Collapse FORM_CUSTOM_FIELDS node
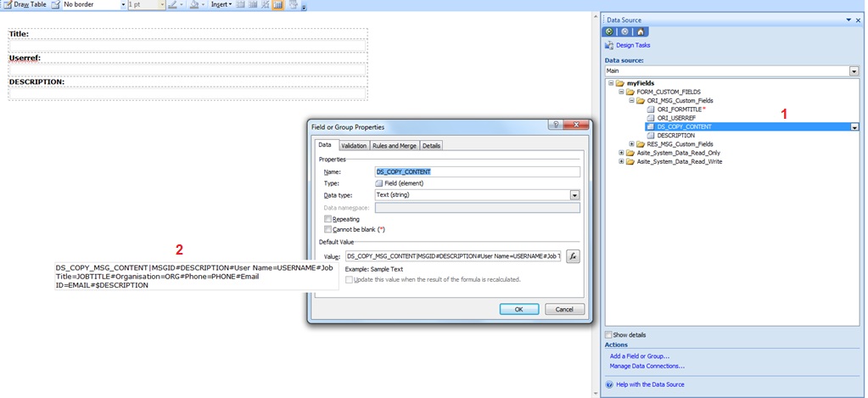The image size is (868, 398). tap(622, 92)
